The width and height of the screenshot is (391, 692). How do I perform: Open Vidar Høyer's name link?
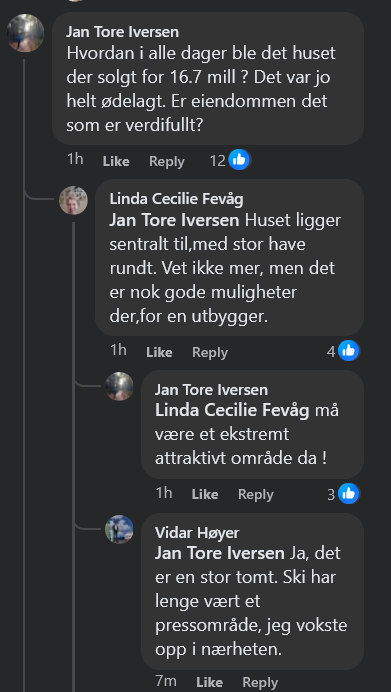pyautogui.click(x=197, y=533)
